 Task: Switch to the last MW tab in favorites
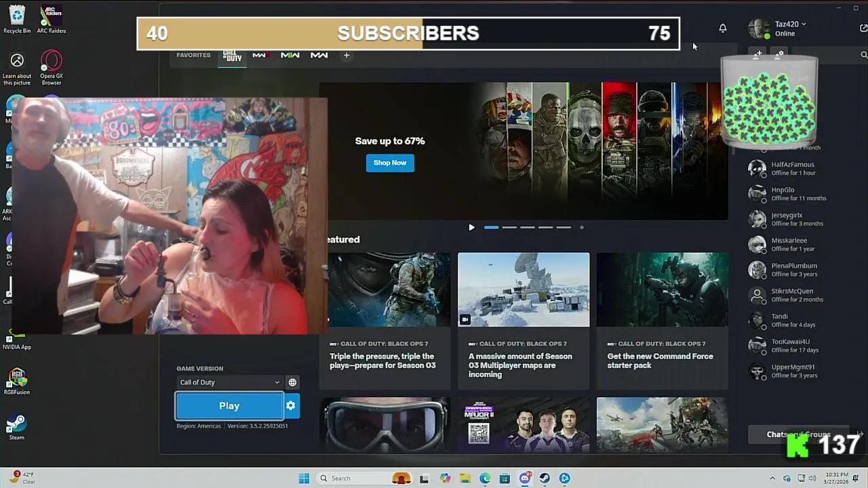click(x=319, y=55)
